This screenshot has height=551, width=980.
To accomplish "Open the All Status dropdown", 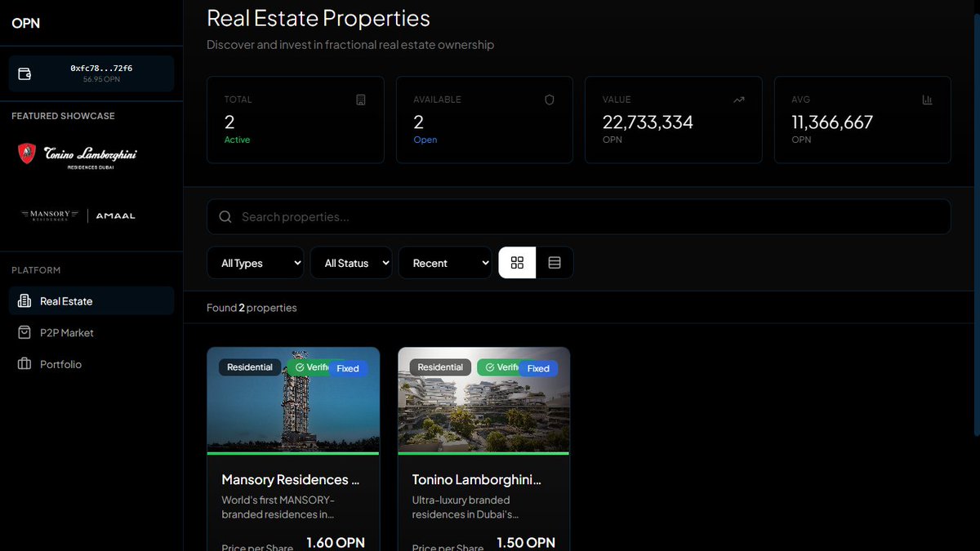I will pos(351,263).
